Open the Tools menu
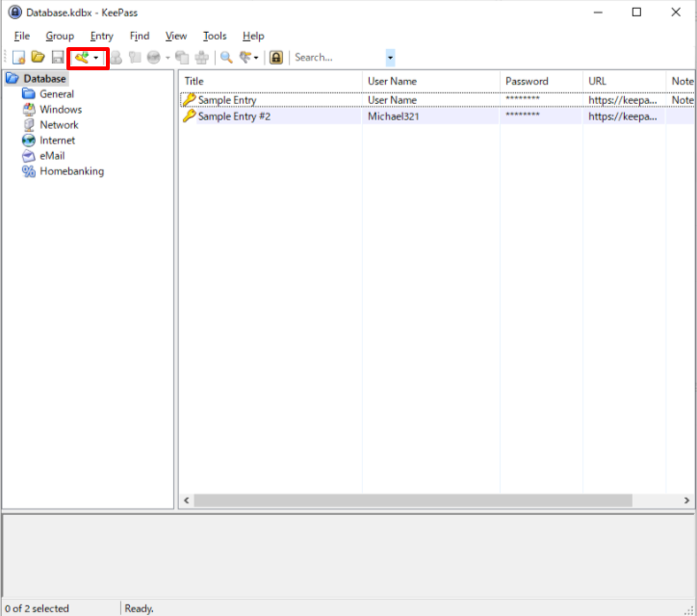 [x=215, y=36]
